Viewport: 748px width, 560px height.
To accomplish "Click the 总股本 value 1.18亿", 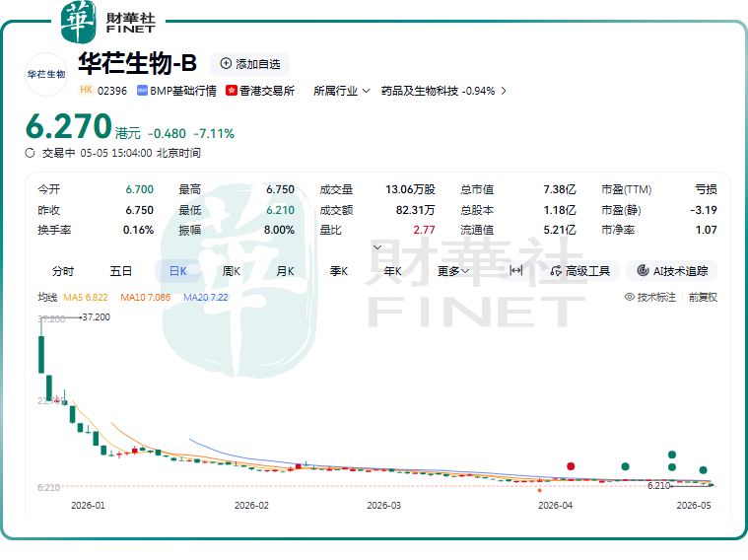I will [x=560, y=210].
